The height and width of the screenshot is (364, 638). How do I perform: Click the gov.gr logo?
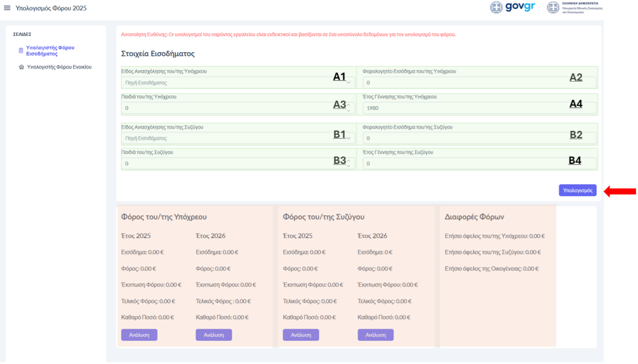513,7
